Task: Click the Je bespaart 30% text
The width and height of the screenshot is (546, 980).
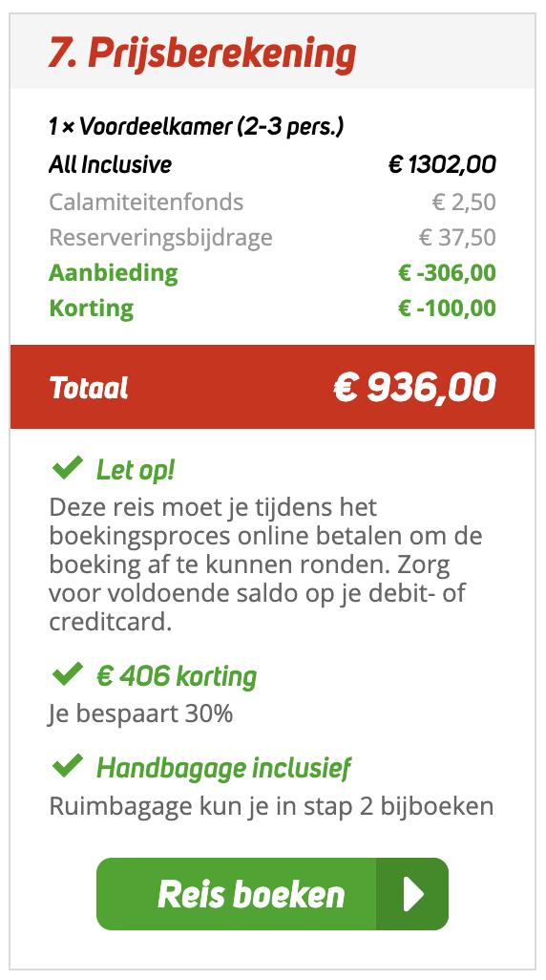Action: click(x=140, y=714)
